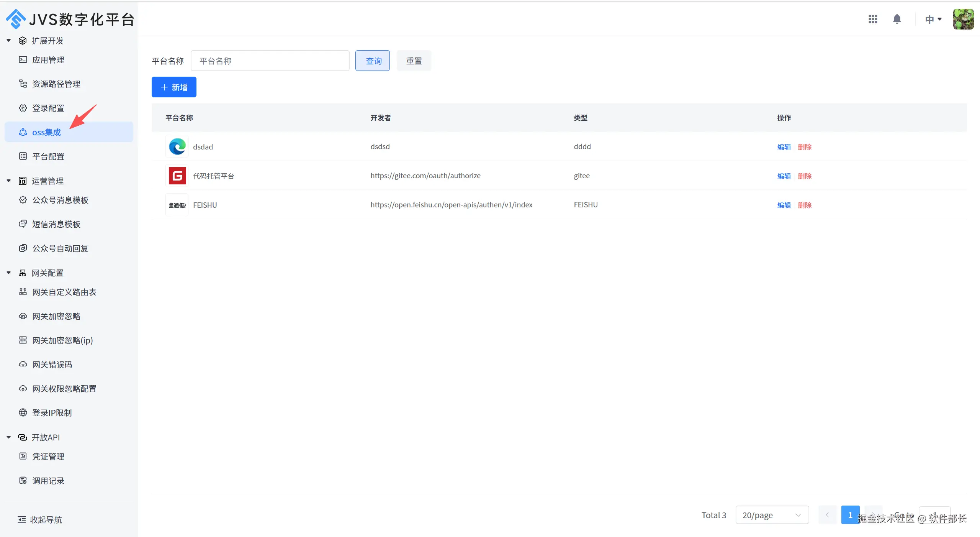Click 删除 link for gitee row

[x=805, y=176]
